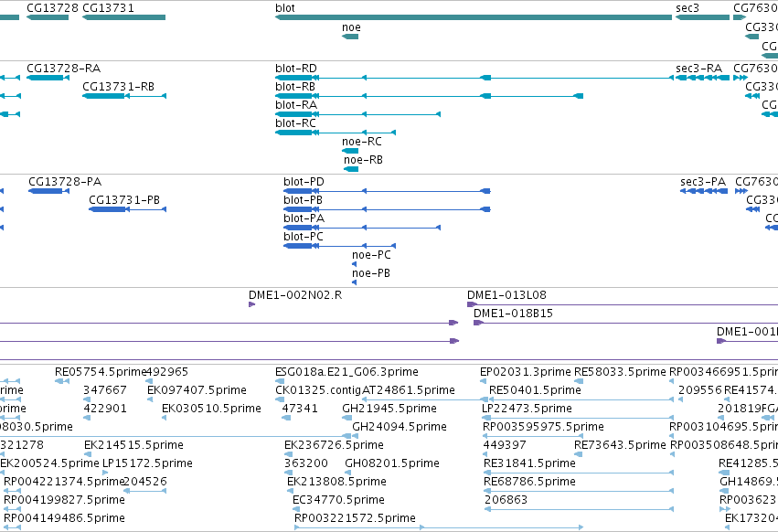This screenshot has height=532, width=778.
Task: Click EST EK200524.5prime label
Action: (49, 464)
